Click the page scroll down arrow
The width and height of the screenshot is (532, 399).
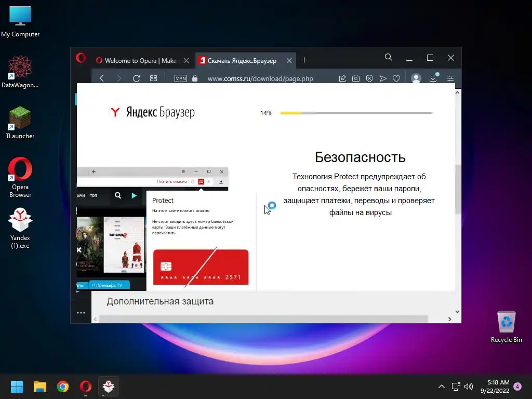pos(457,312)
